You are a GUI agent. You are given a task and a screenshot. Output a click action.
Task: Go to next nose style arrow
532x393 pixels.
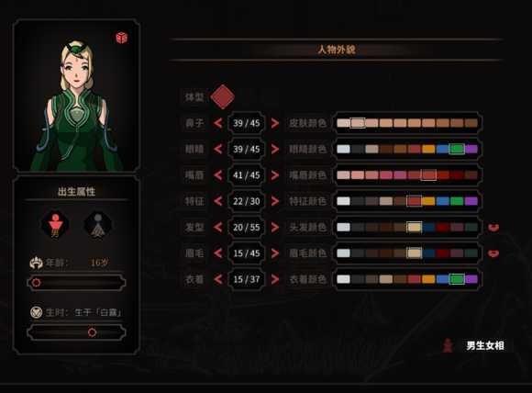275,123
